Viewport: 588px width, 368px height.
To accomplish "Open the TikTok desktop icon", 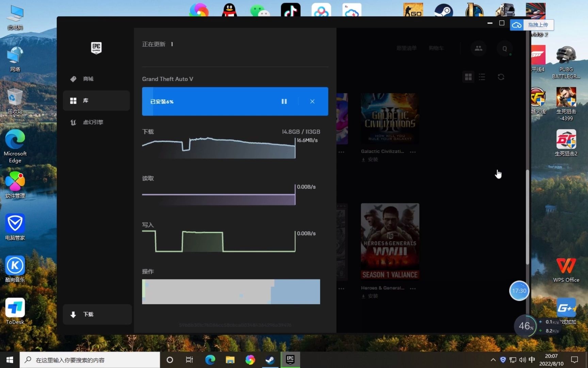I will pyautogui.click(x=291, y=10).
